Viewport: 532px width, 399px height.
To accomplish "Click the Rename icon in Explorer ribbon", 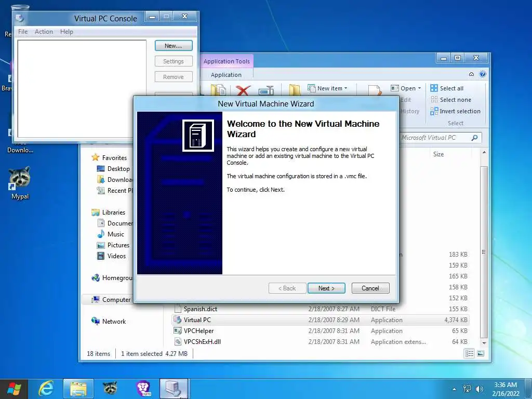I will pyautogui.click(x=267, y=90).
